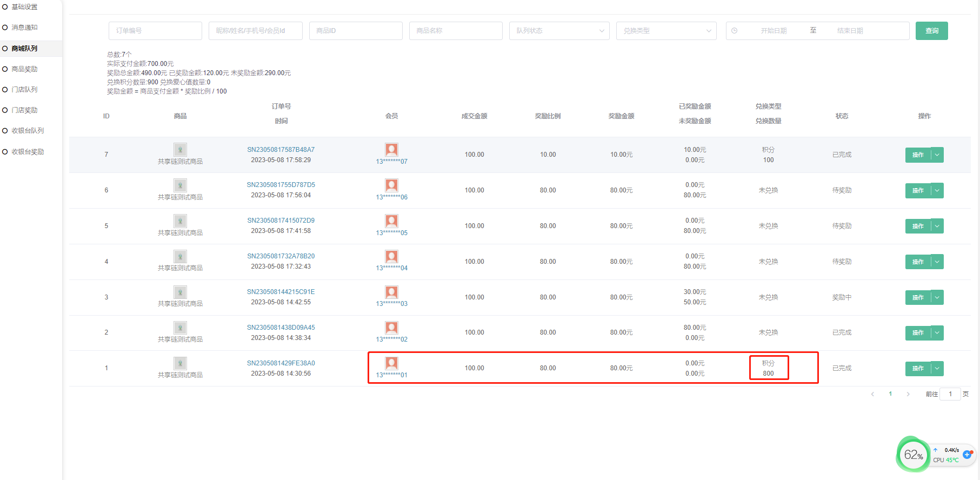The height and width of the screenshot is (480, 980).
Task: Open the 队列状态 dropdown filter
Action: 559,31
